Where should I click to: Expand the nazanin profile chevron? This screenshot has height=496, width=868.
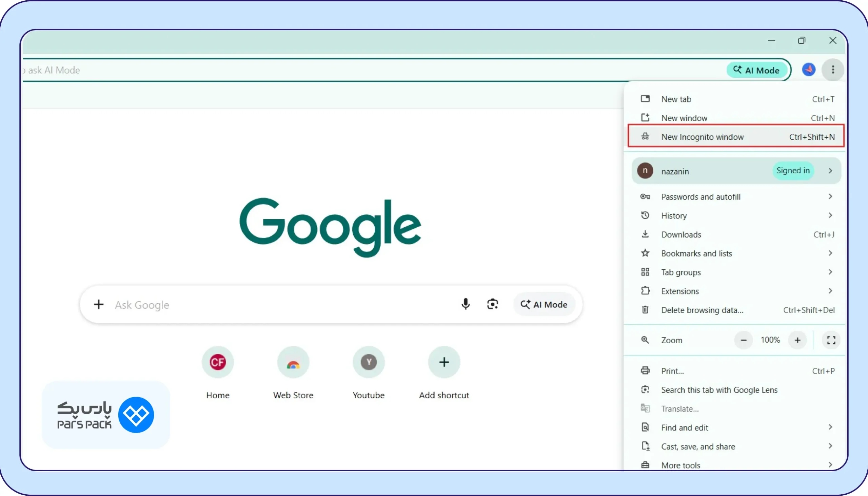click(830, 171)
